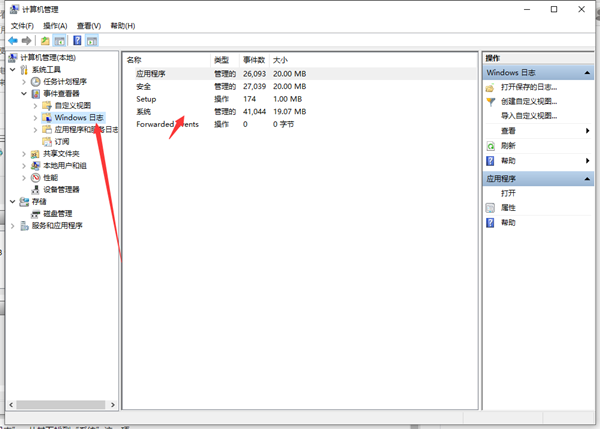Expand the 服务和应用程序 tree node
The image size is (600, 429).
click(13, 226)
